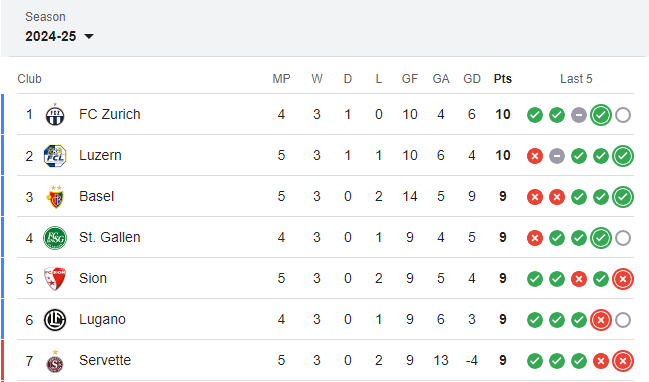Click the Servette club crest

click(55, 361)
